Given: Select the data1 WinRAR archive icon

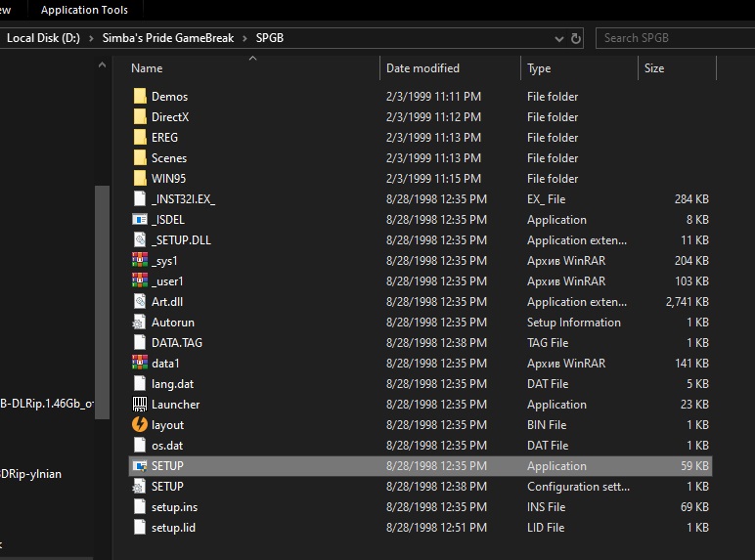Looking at the screenshot, I should pos(139,364).
